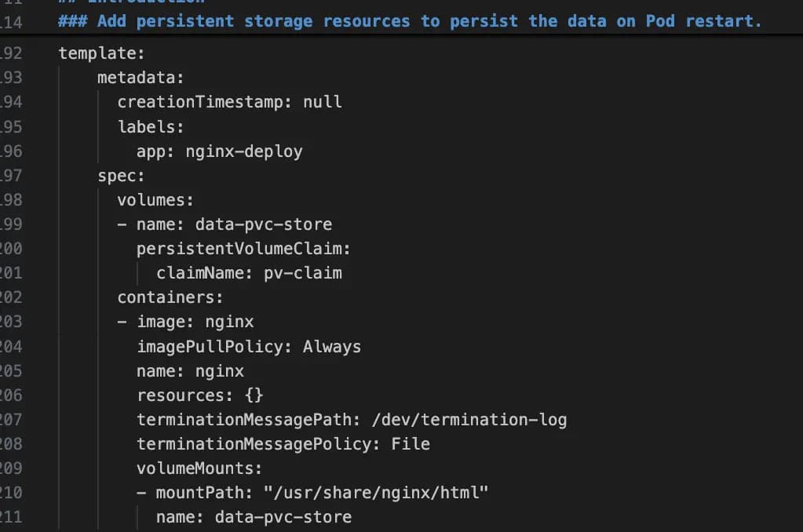
Task: Click line number 192 in gutter
Action: click(11, 53)
